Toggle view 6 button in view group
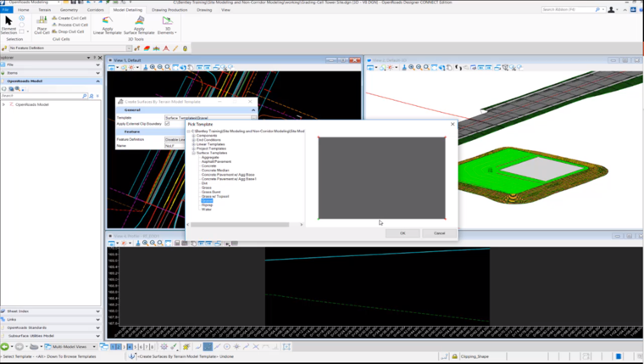The width and height of the screenshot is (644, 364). click(141, 347)
